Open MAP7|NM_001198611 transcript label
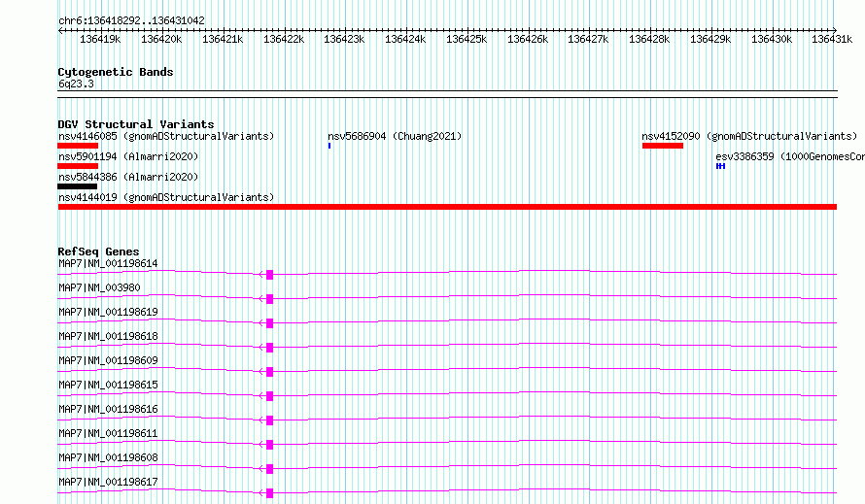Image resolution: width=865 pixels, height=504 pixels. [108, 433]
